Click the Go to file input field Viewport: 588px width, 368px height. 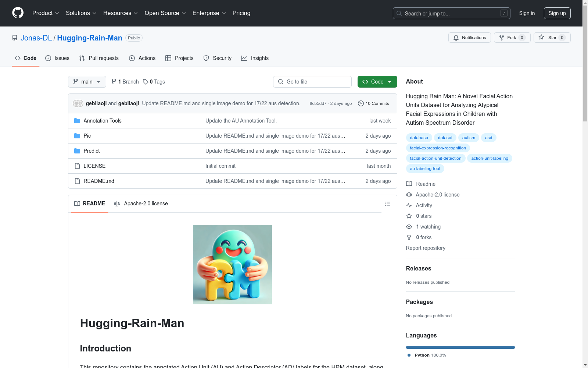312,82
